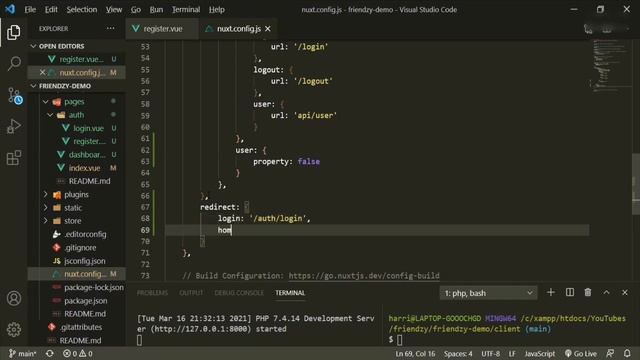The width and height of the screenshot is (640, 360).
Task: Open .gitignore in the file tree
Action: point(80,248)
